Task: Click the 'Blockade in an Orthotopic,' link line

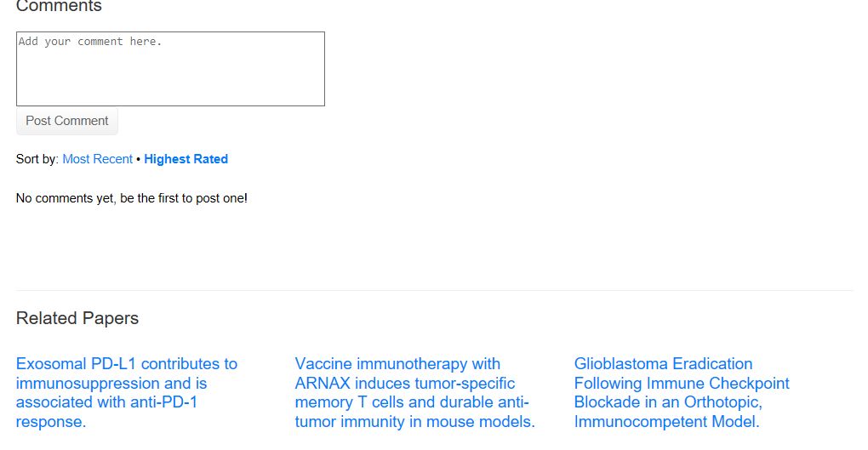Action: (x=668, y=402)
